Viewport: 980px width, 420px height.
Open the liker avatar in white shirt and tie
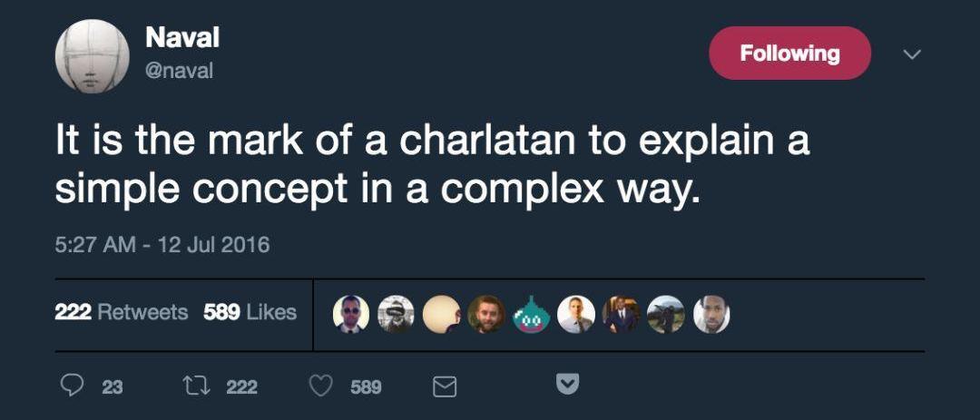pyautogui.click(x=575, y=314)
